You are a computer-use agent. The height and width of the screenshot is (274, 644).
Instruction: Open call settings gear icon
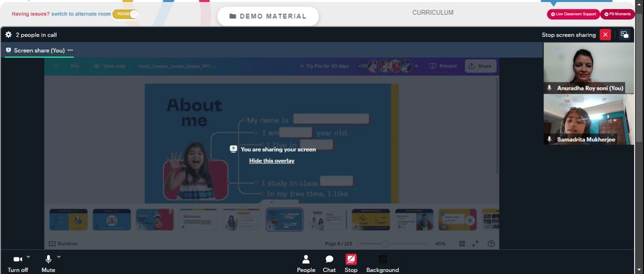8,35
